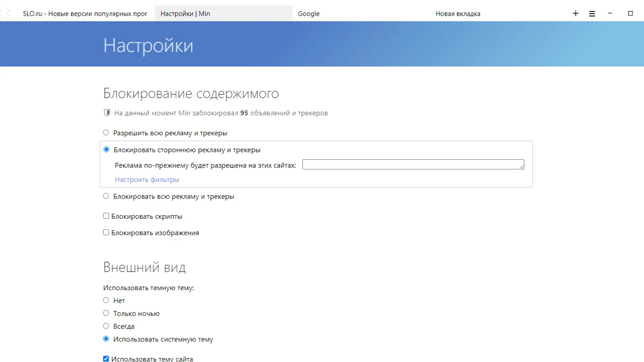The height and width of the screenshot is (362, 644).
Task: Open a new tab with plus icon
Action: 576,14
